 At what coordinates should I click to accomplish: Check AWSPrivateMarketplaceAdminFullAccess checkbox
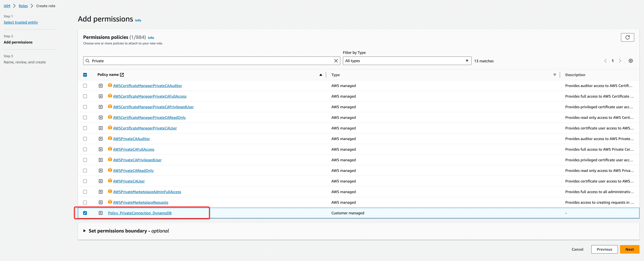click(x=85, y=192)
